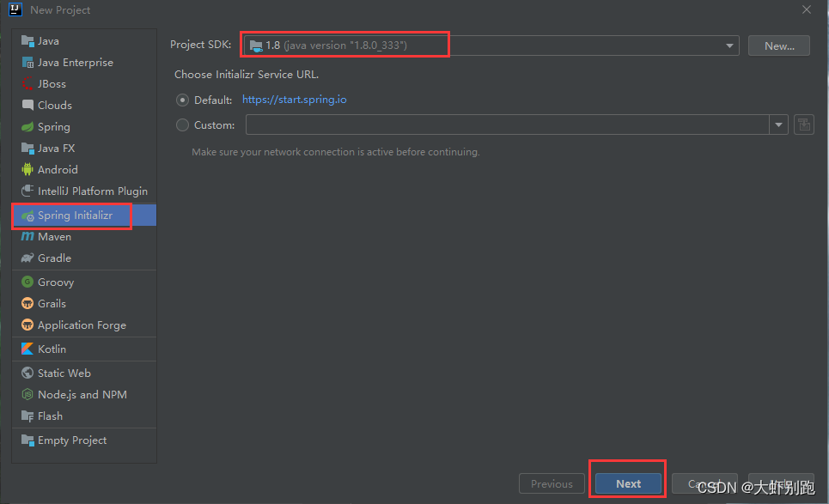The height and width of the screenshot is (504, 829).
Task: Open the https://start.spring.io link
Action: [295, 100]
